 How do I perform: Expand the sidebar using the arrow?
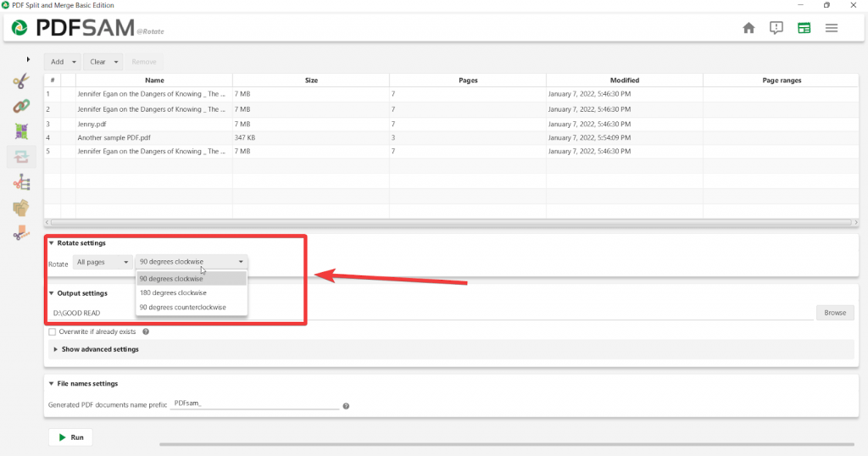click(x=28, y=59)
